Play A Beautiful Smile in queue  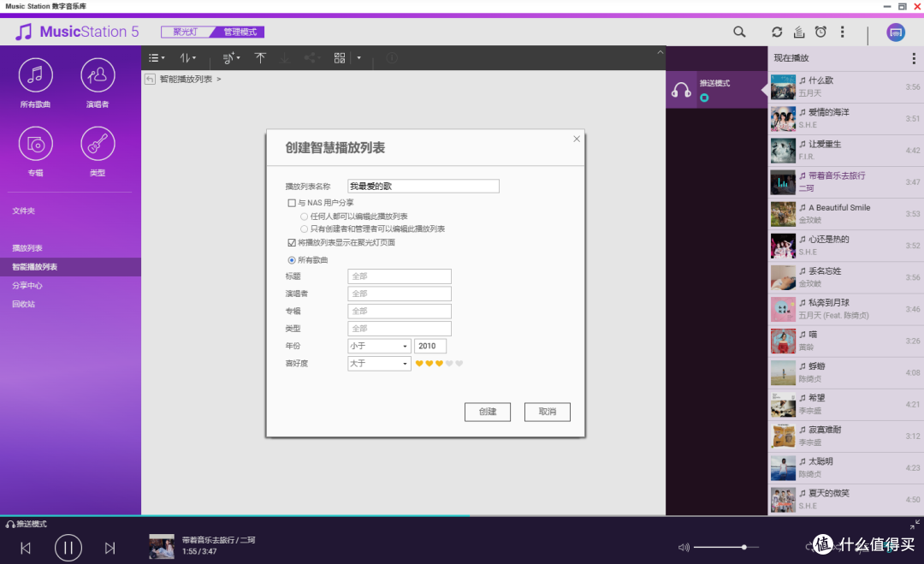pyautogui.click(x=845, y=215)
